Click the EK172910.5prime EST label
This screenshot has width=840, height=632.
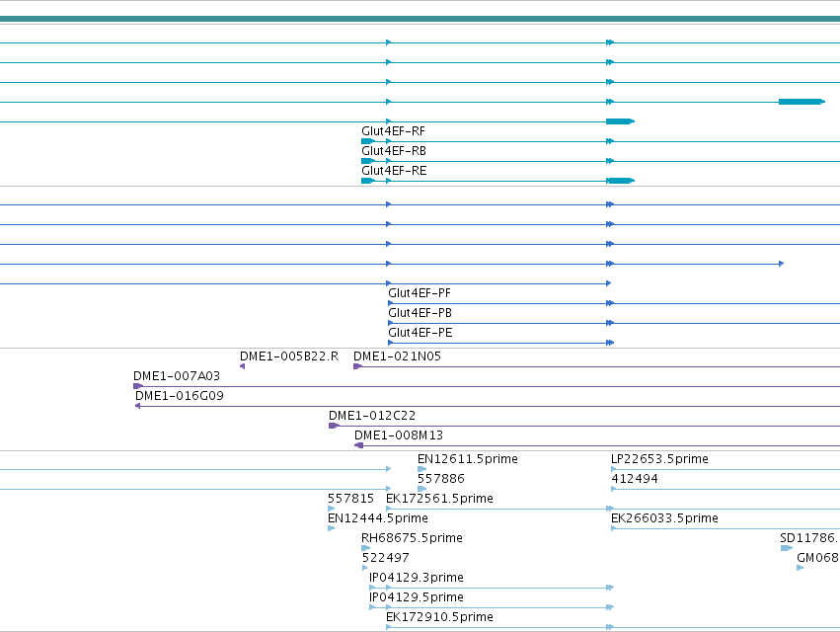click(x=439, y=618)
